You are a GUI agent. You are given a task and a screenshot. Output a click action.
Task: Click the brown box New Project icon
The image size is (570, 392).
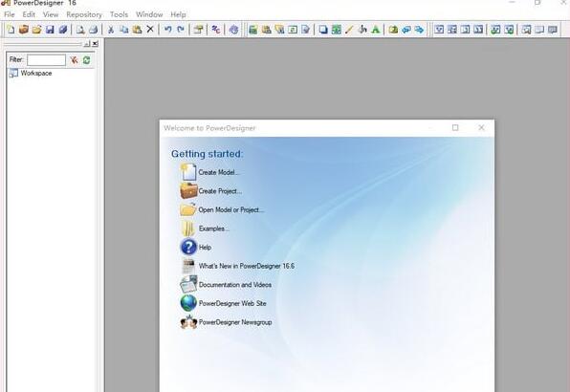pos(24,30)
